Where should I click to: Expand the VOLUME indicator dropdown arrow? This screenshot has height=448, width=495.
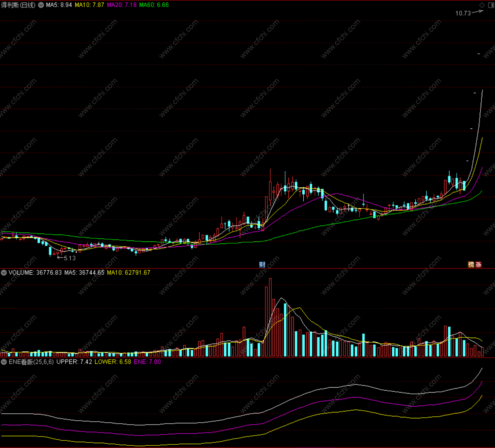[4, 273]
